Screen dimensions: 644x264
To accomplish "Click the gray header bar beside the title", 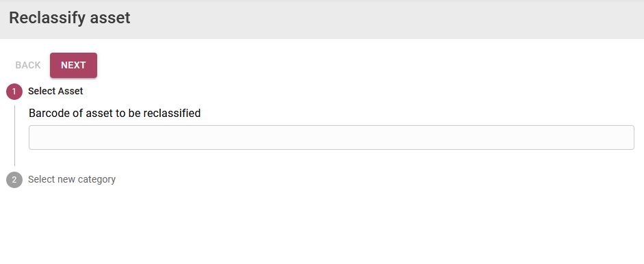I will click(386, 19).
